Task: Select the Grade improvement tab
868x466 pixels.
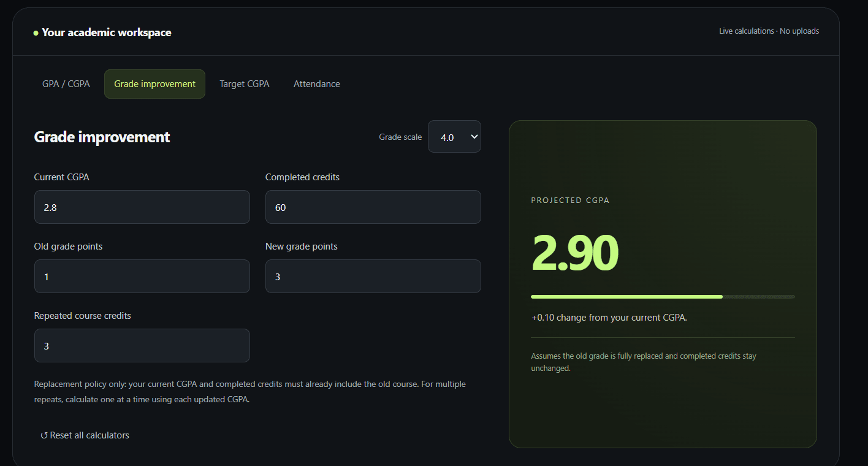Action: 154,84
